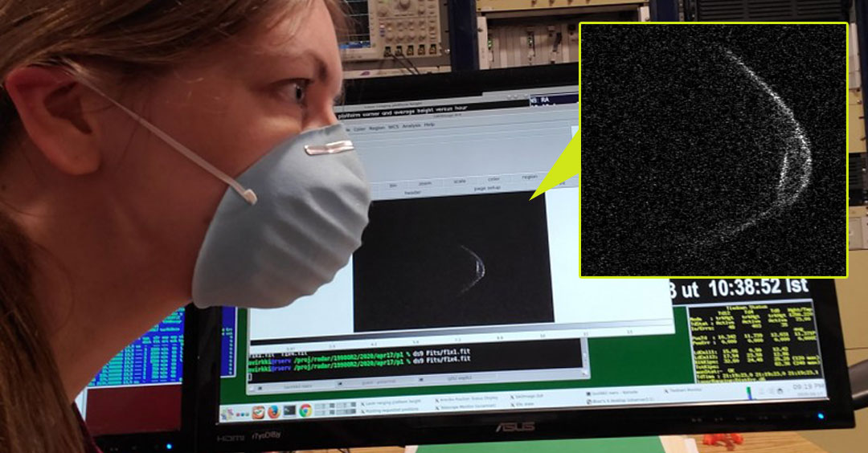Viewport: 868px width, 453px height.
Task: Click the red task manager taskbar icon
Action: (258, 413)
